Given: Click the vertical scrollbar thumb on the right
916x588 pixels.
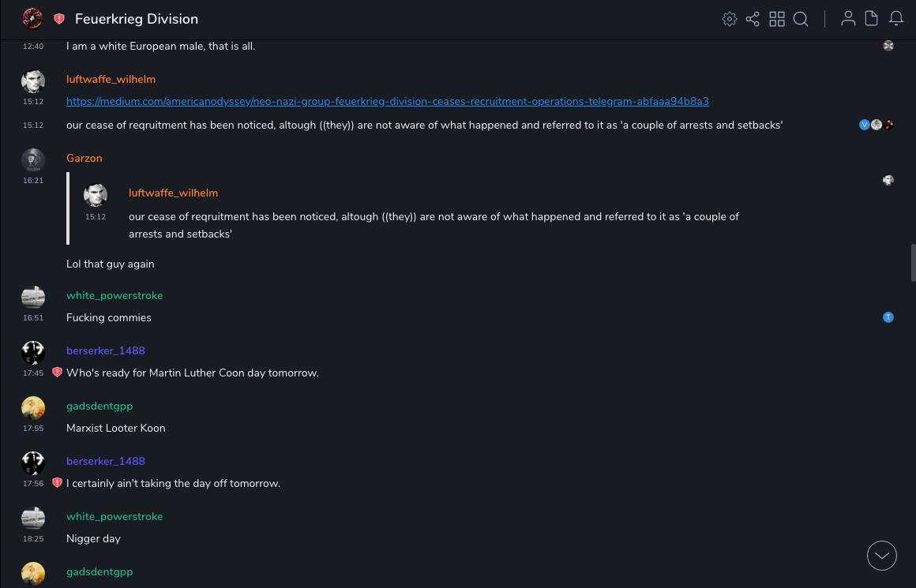Looking at the screenshot, I should point(913,263).
